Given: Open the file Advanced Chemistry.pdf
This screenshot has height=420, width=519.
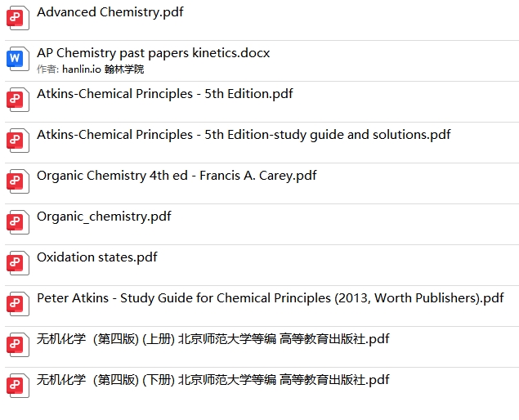Looking at the screenshot, I should (x=110, y=12).
